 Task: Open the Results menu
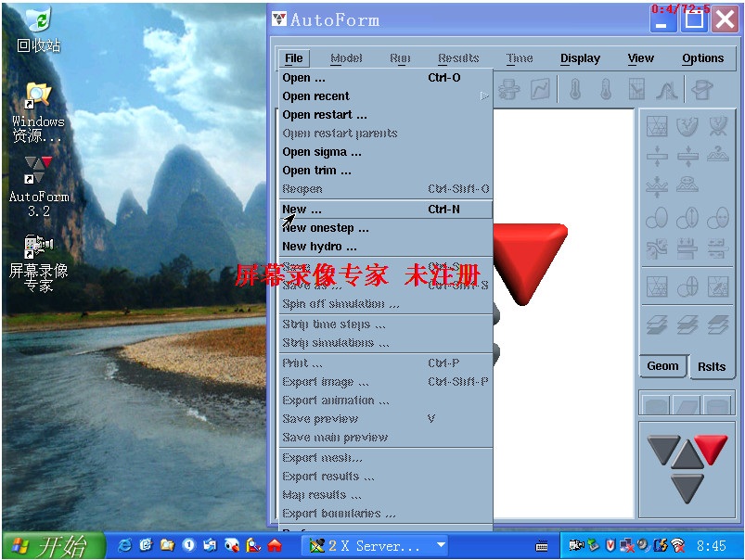(x=458, y=58)
